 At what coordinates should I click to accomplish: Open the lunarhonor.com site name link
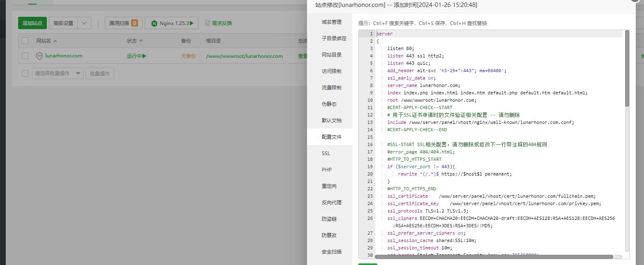[64, 56]
